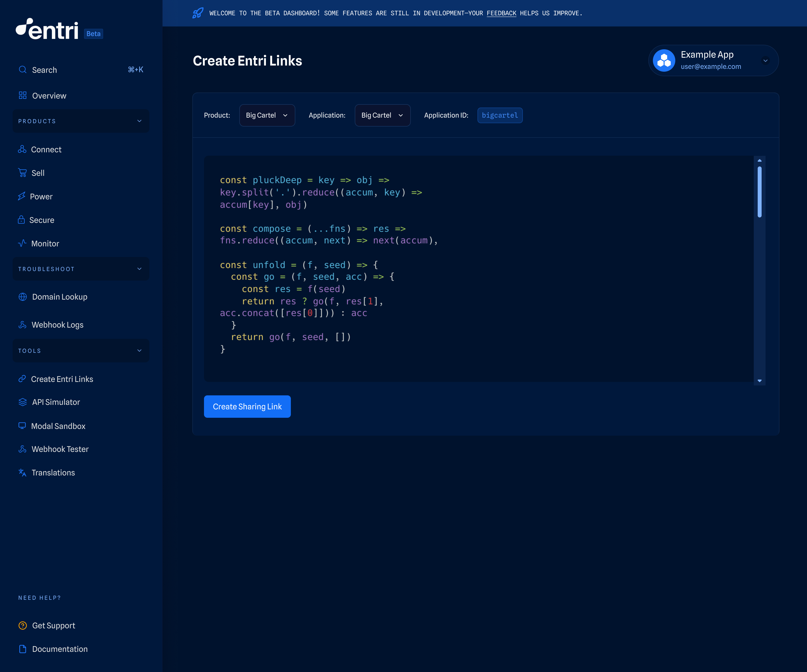This screenshot has height=672, width=807.
Task: Open the Product dropdown
Action: pos(267,115)
